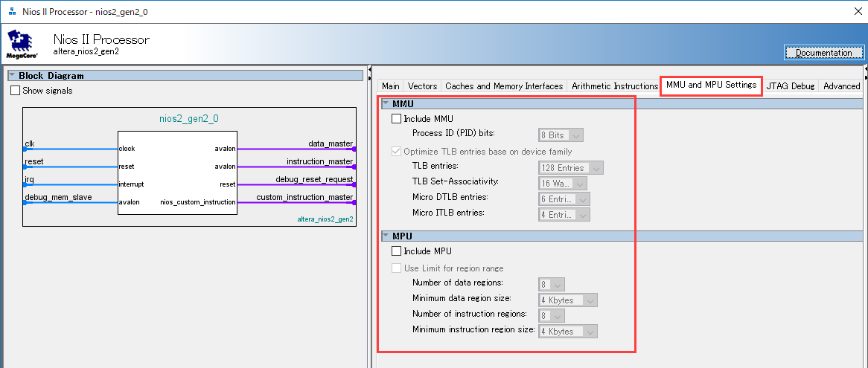
Task: Open the TLB entries dropdown
Action: [571, 168]
